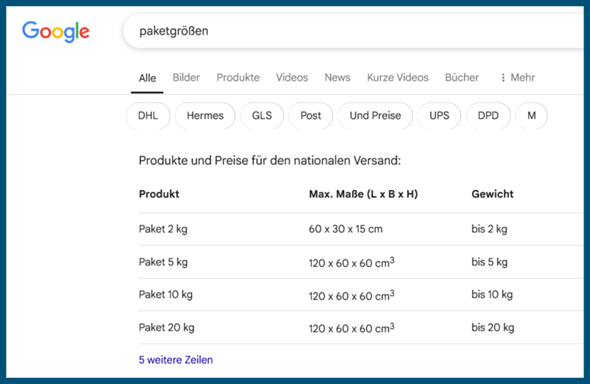Viewport: 590px width, 384px height.
Task: Open the Videos tab
Action: point(292,77)
